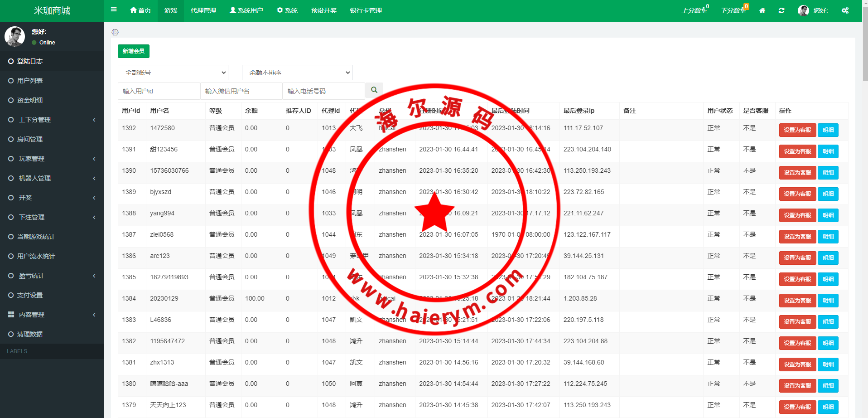Open the 代理管理 top menu
Viewport: 868px width, 418px height.
point(203,10)
